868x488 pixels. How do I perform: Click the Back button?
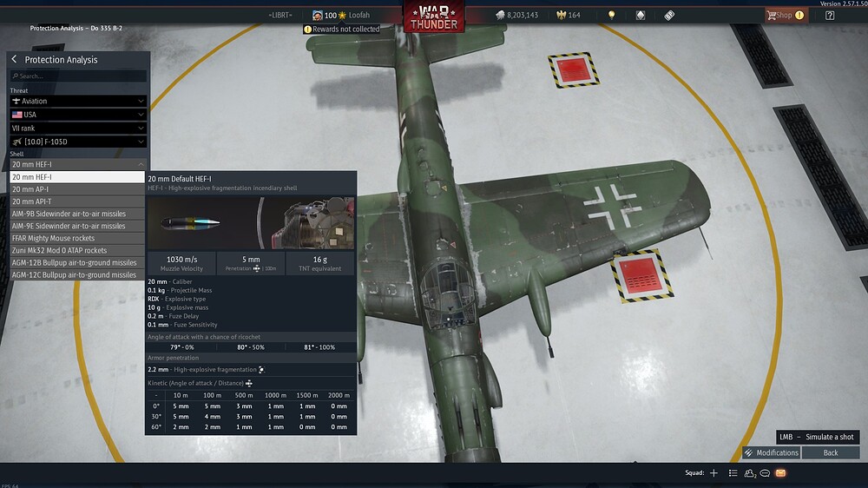pyautogui.click(x=831, y=452)
